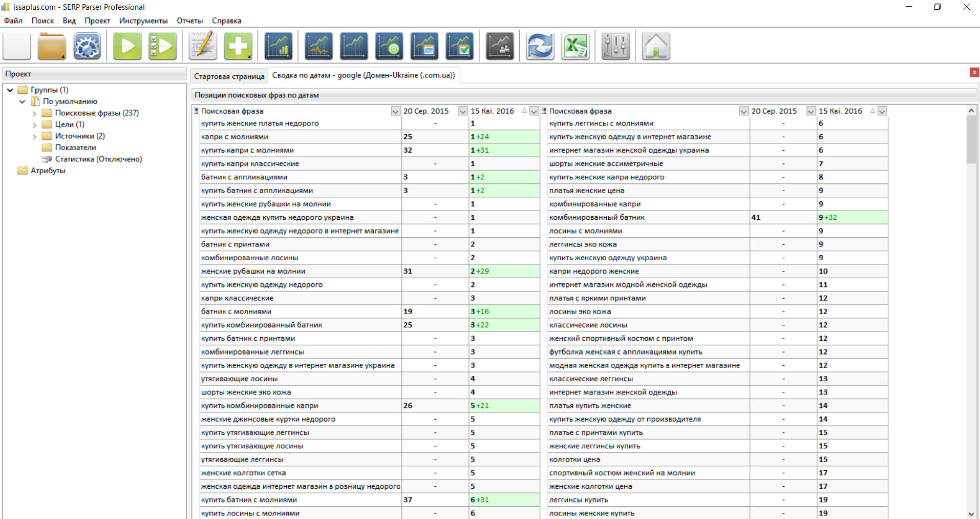This screenshot has width=980, height=519.
Task: Open left '20 Сер. 2015' column filter dropdown
Action: [x=463, y=111]
